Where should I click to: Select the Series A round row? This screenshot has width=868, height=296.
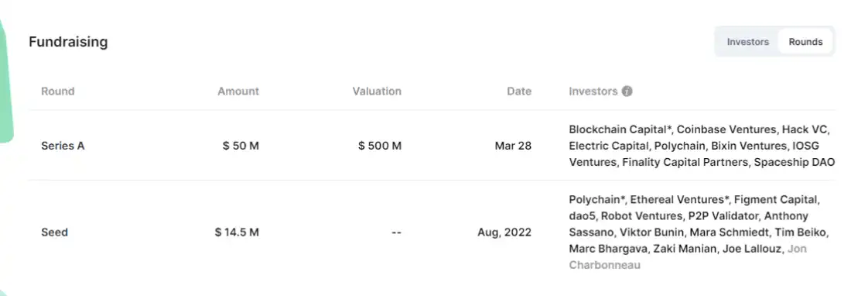[432, 146]
